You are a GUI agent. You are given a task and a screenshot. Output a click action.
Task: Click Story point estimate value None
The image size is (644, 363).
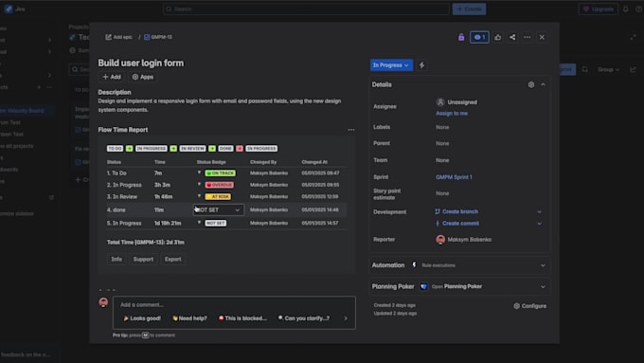[442, 193]
